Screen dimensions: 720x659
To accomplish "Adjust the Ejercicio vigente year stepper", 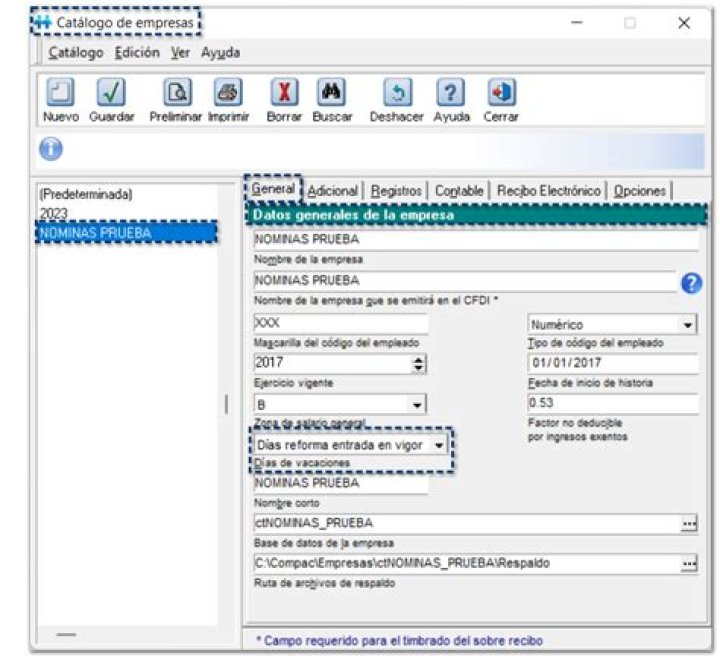I will click(418, 364).
